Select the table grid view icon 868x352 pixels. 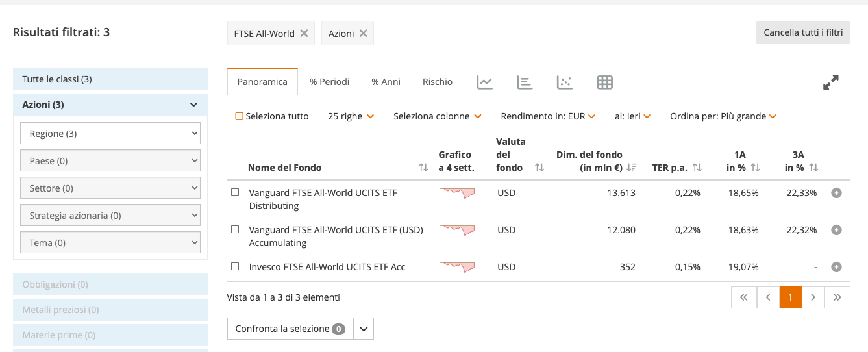pyautogui.click(x=604, y=82)
